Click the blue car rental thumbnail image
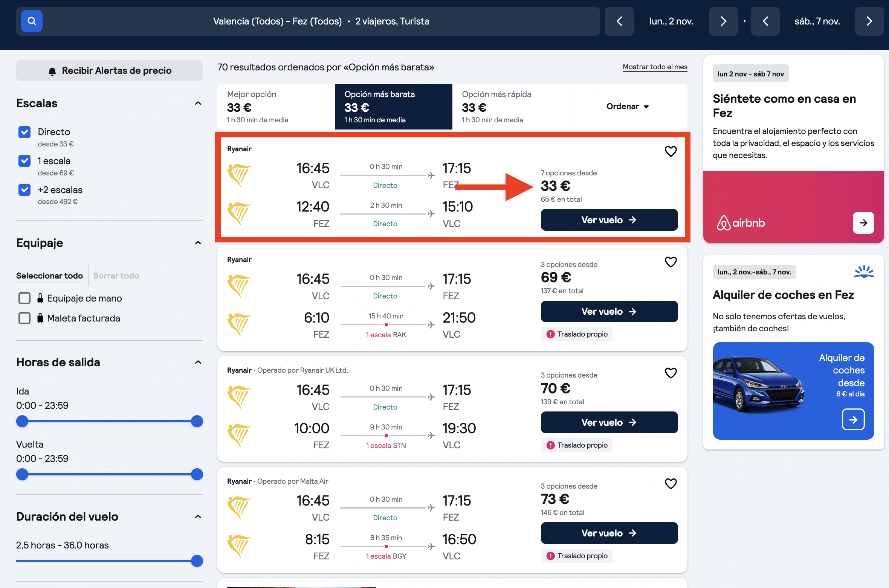The image size is (889, 588). pos(794,391)
